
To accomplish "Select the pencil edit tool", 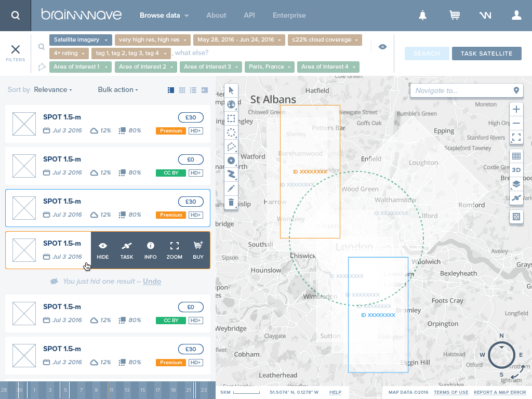I will point(231,188).
